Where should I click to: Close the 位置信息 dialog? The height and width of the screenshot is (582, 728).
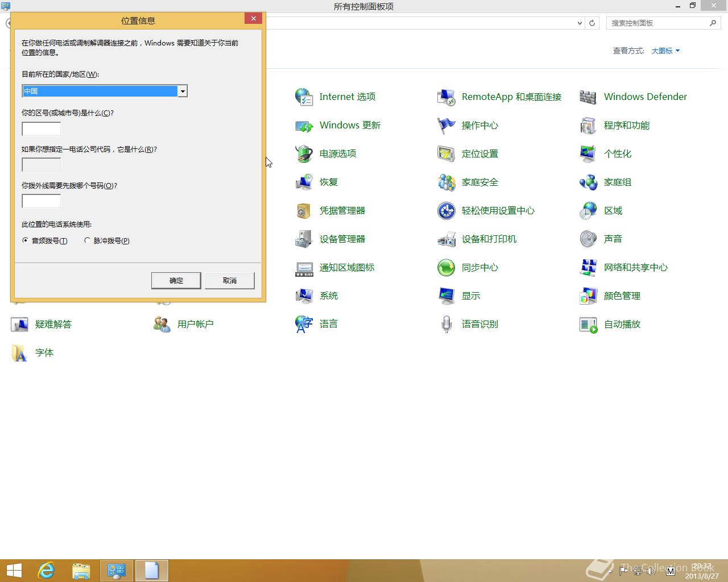coord(253,18)
